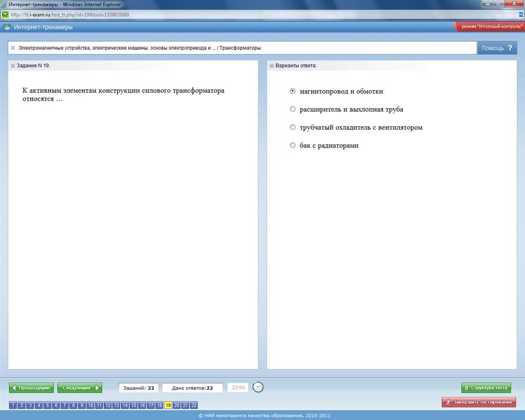The height and width of the screenshot is (420, 525).
Task: Click the address bar site icon
Action: click(5, 14)
